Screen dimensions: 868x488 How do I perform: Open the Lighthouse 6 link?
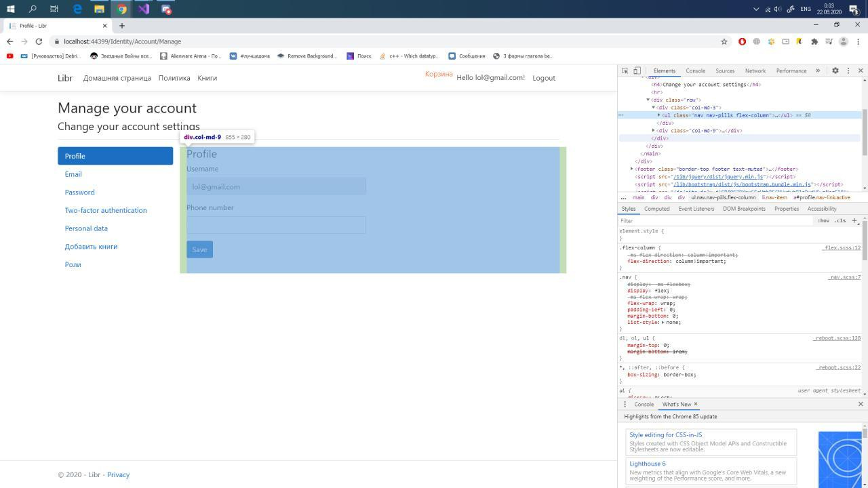[647, 464]
